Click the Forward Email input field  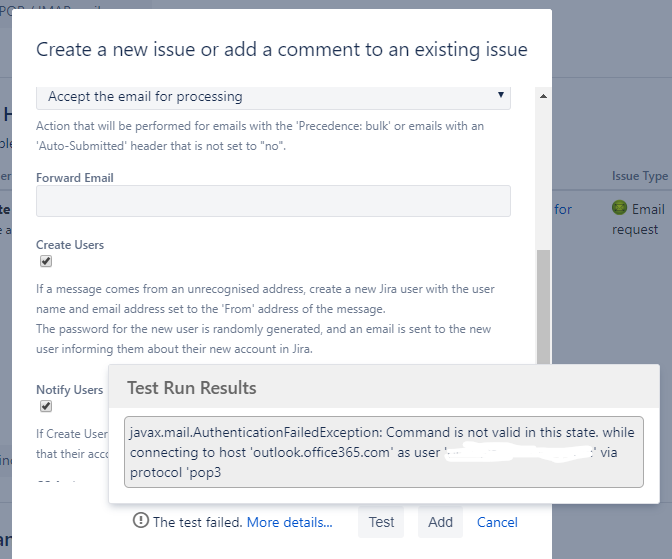pyautogui.click(x=273, y=201)
